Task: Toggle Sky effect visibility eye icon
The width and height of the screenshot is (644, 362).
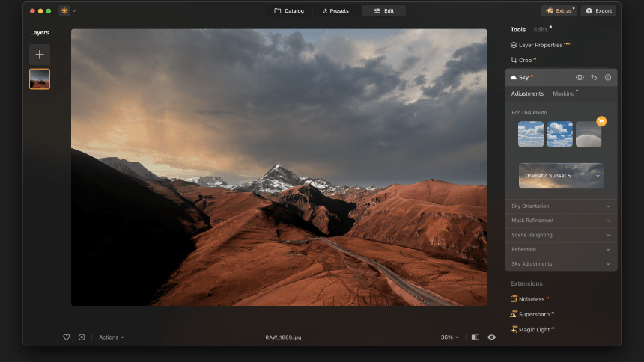Action: (580, 77)
